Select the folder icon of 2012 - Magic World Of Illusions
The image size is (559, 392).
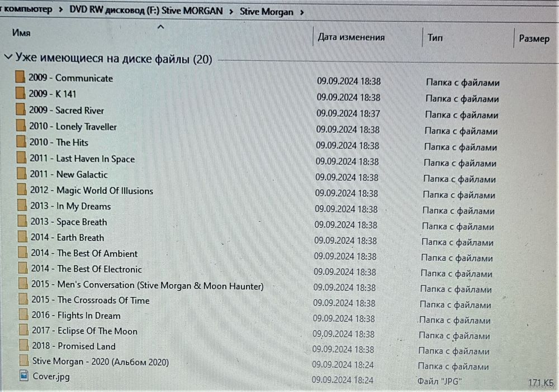tap(22, 189)
